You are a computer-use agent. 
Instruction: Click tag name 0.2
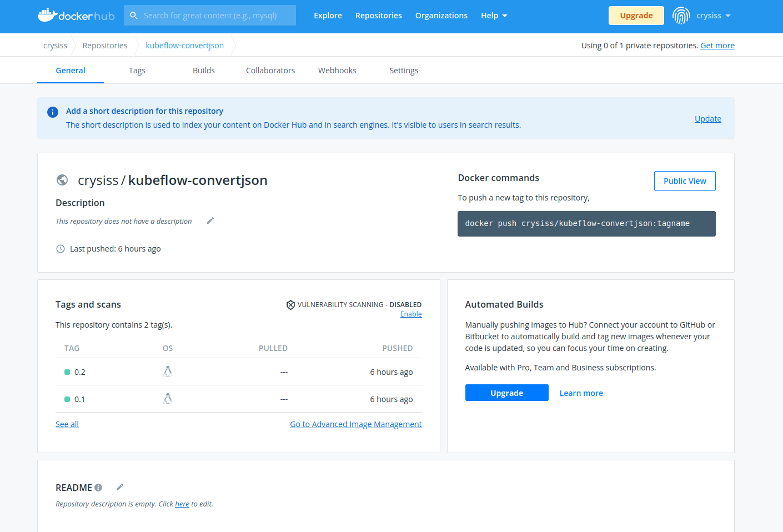(80, 372)
